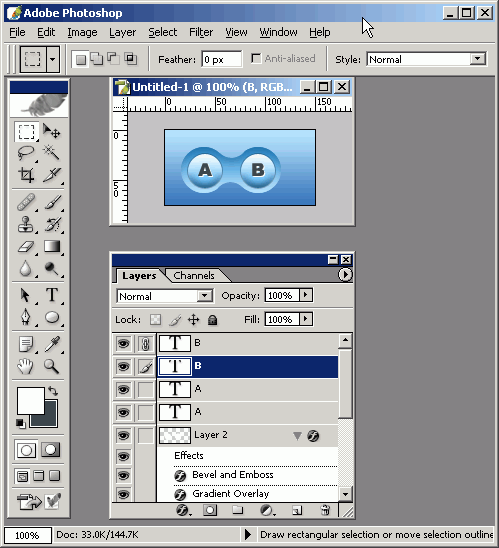The height and width of the screenshot is (548, 499).
Task: Open the tool preset picker arrow
Action: tap(52, 59)
